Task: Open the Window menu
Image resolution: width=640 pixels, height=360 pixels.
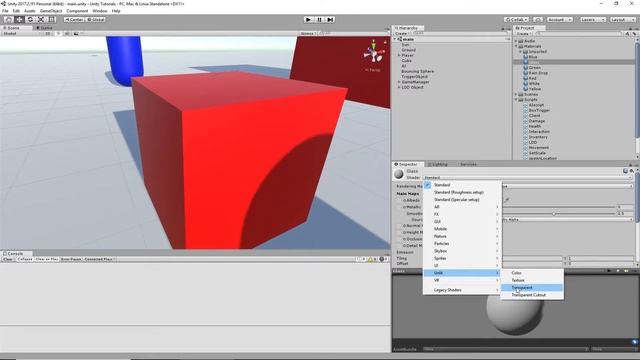Action: click(100, 11)
